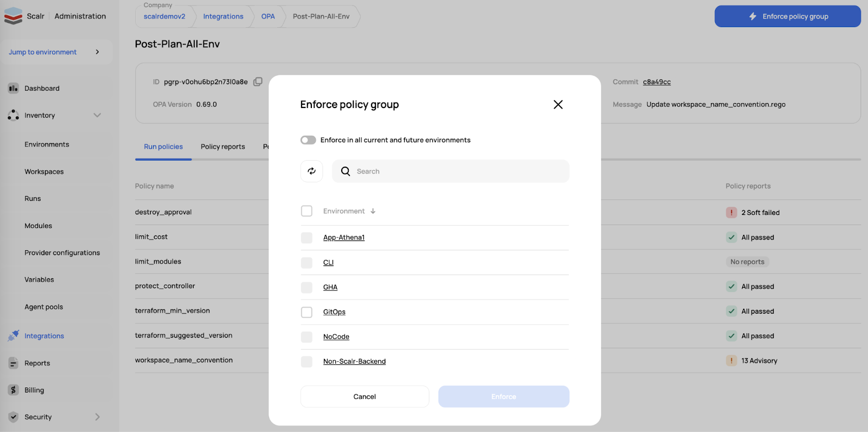Close the Enforce policy group dialog
This screenshot has height=432, width=868.
(558, 104)
